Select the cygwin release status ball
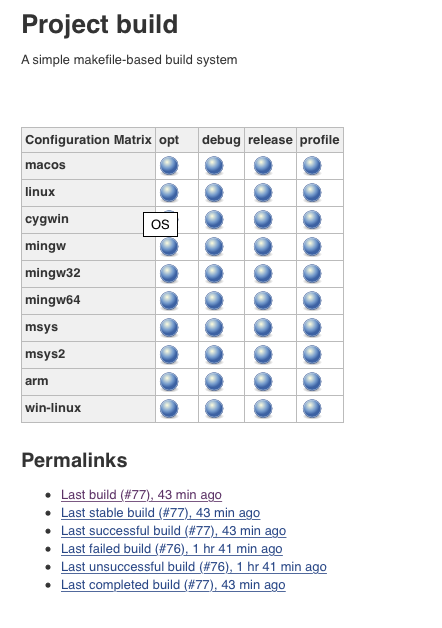 (x=263, y=219)
